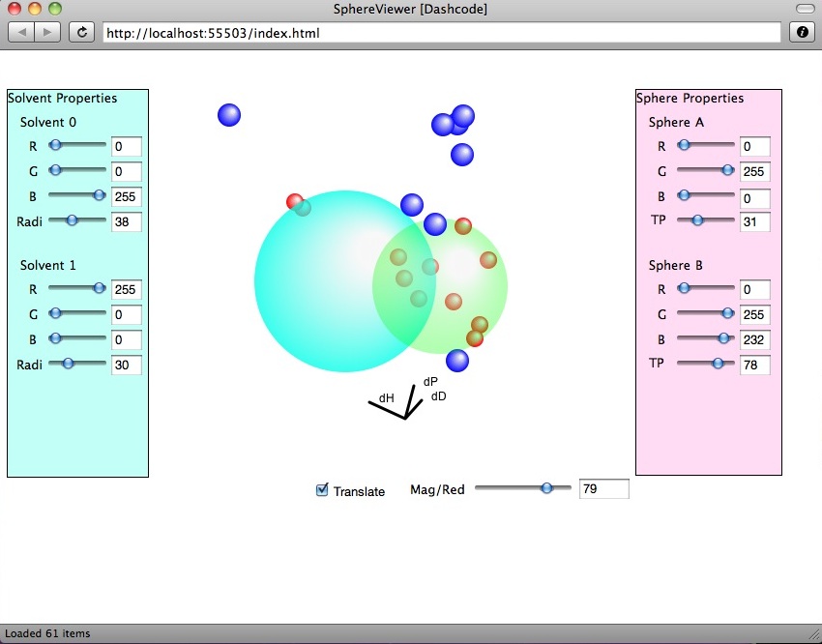Click Sphere B B value field showing 232
This screenshot has width=822, height=644.
click(x=755, y=339)
